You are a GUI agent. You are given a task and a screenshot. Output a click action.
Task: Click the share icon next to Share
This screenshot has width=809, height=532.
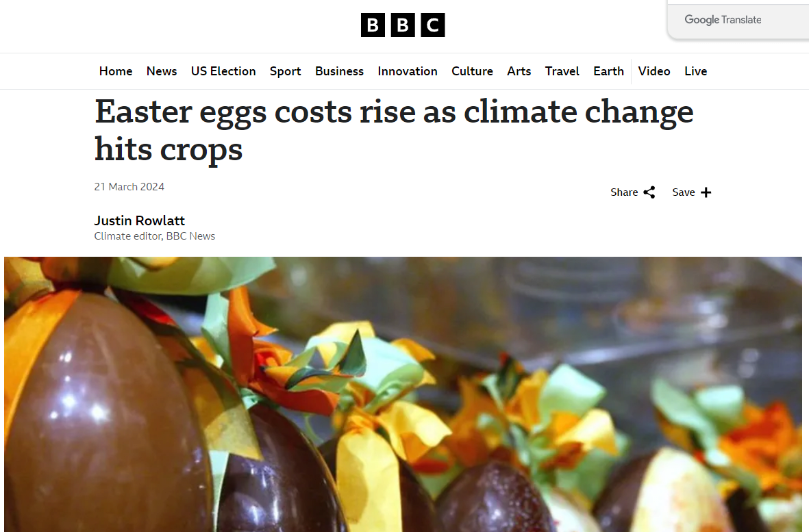[649, 192]
